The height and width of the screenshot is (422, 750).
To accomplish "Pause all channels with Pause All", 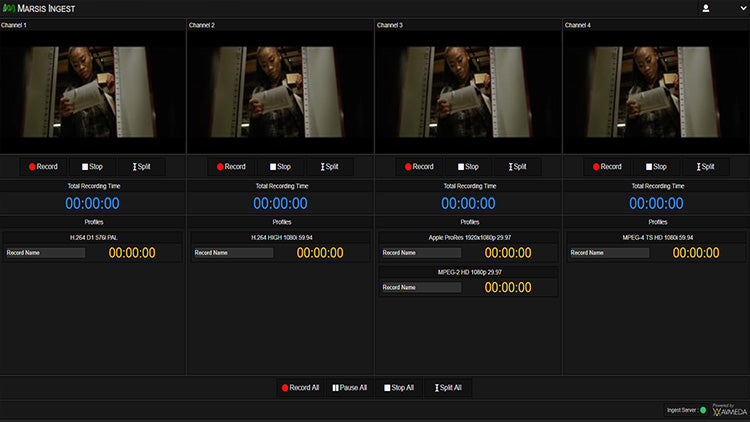I will [x=349, y=387].
